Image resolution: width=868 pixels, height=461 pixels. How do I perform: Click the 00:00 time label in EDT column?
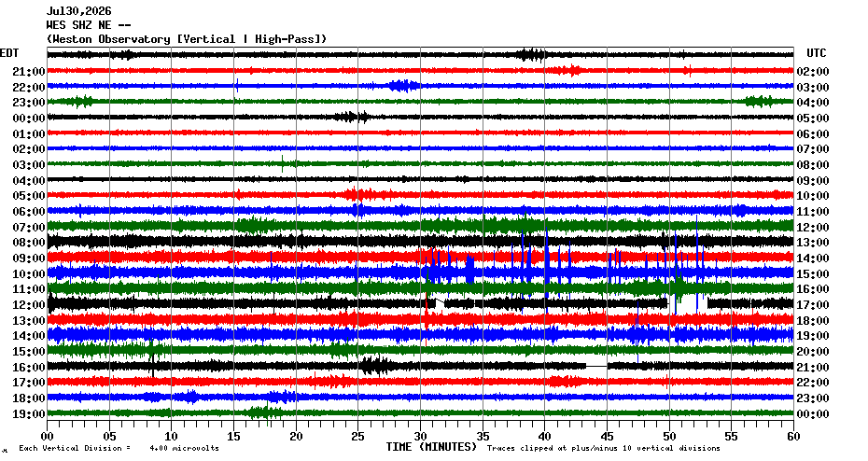click(x=29, y=119)
